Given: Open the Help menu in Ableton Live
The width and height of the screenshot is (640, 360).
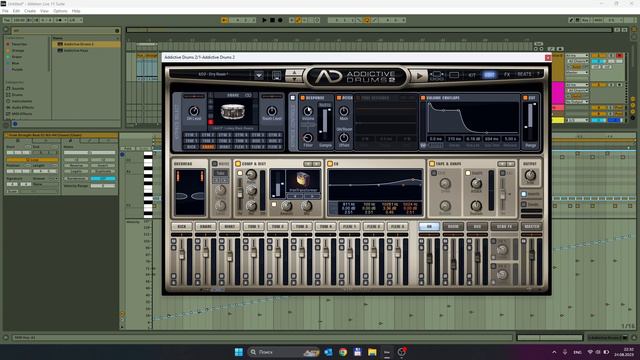Looking at the screenshot, I should 76,11.
